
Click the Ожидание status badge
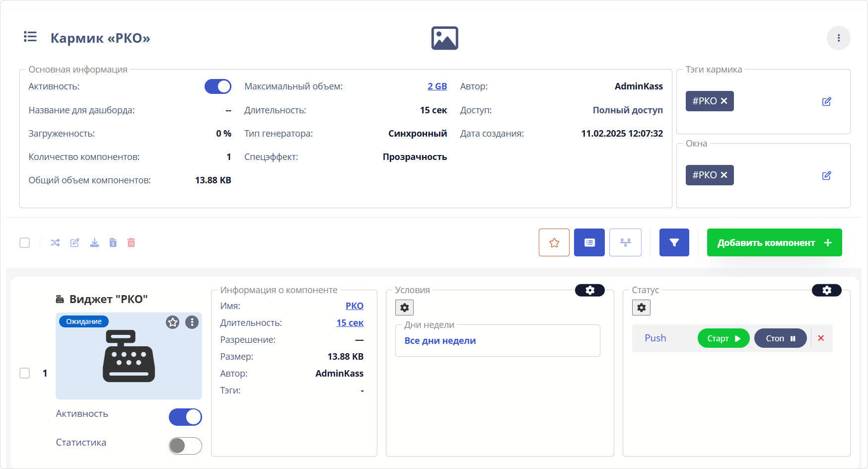click(x=84, y=321)
